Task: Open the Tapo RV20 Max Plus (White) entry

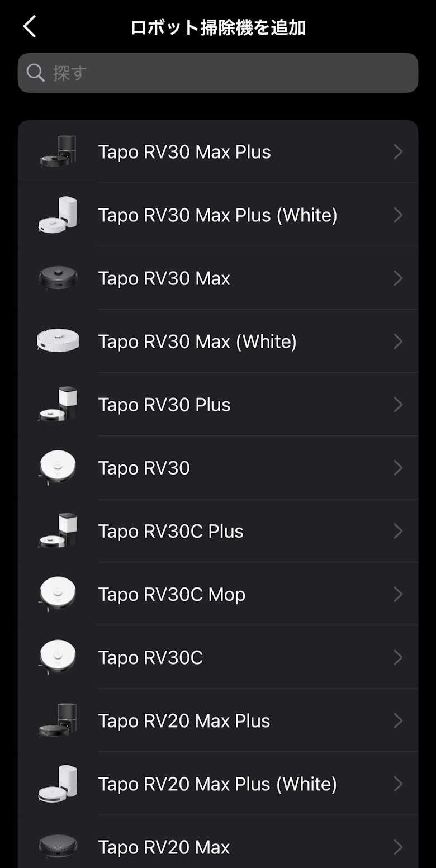Action: [217, 784]
